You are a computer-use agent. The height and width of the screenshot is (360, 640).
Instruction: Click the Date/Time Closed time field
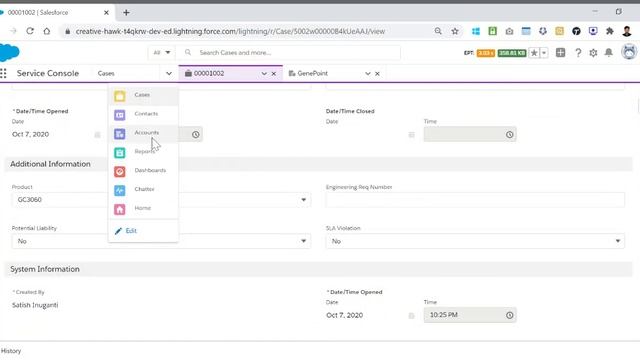pyautogui.click(x=470, y=134)
